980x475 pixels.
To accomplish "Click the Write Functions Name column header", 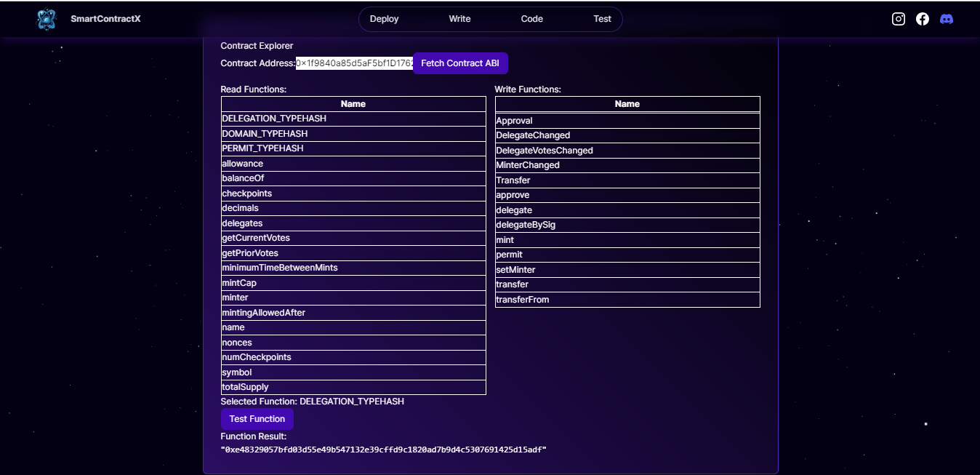I will (627, 104).
